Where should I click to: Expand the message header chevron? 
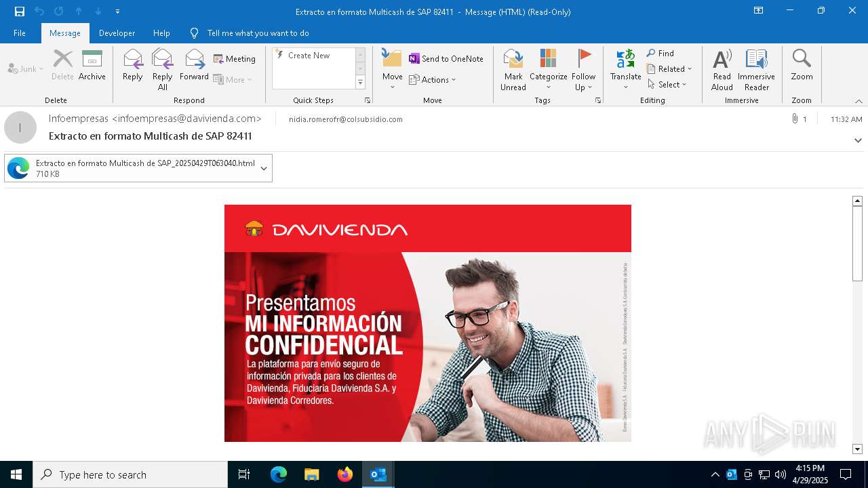click(858, 140)
